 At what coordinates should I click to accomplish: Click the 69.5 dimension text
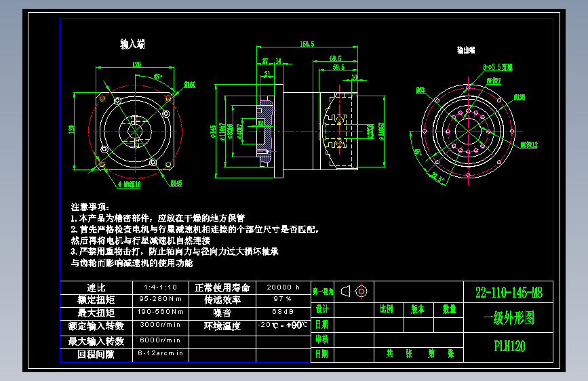point(335,58)
